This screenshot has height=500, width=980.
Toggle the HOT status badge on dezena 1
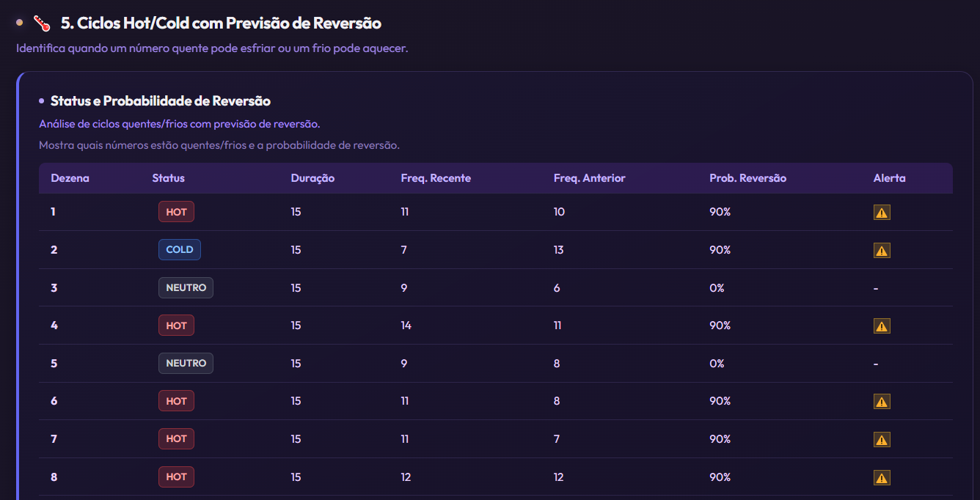click(176, 211)
